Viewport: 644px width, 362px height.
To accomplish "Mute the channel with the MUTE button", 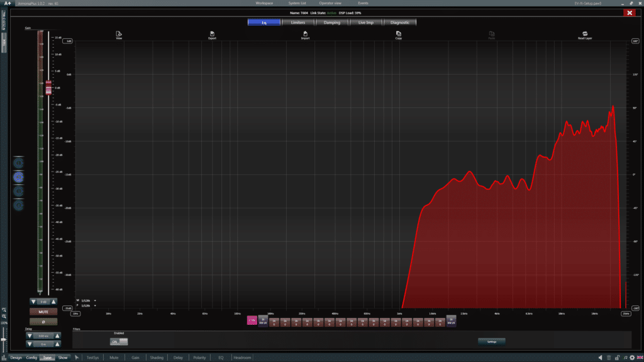I will pyautogui.click(x=43, y=311).
